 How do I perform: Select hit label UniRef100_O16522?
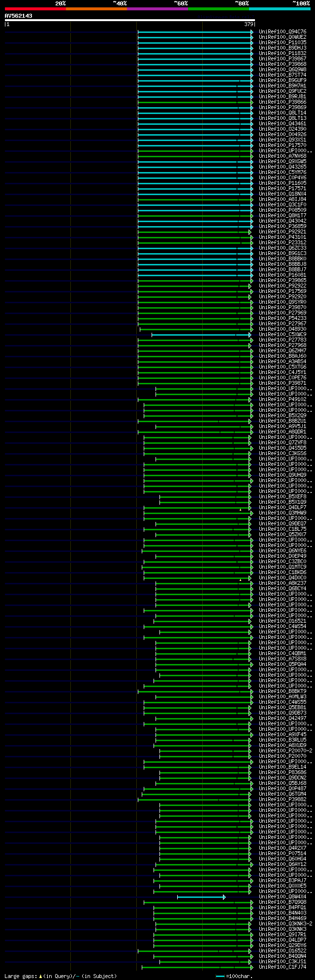click(283, 951)
